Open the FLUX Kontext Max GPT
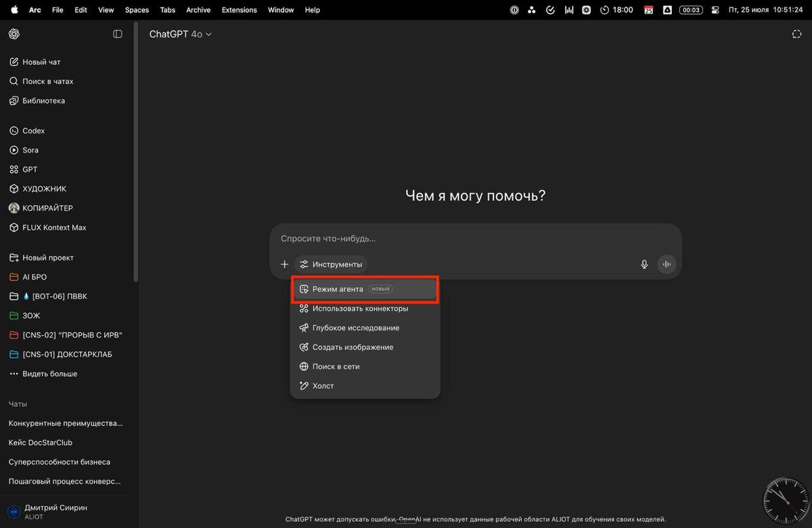 tap(68, 227)
